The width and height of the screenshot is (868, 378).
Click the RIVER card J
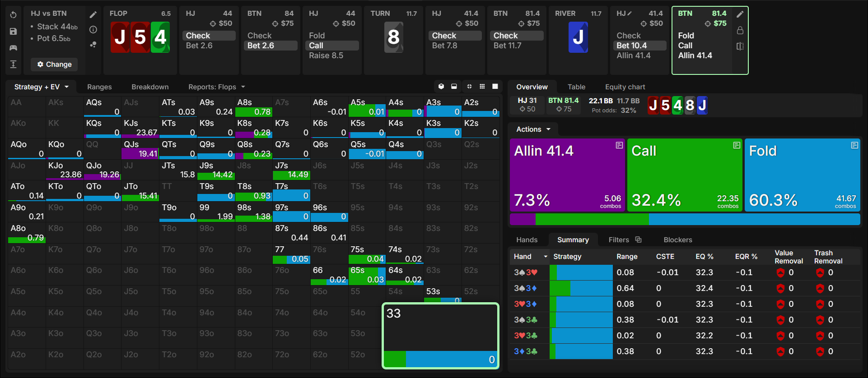point(578,37)
